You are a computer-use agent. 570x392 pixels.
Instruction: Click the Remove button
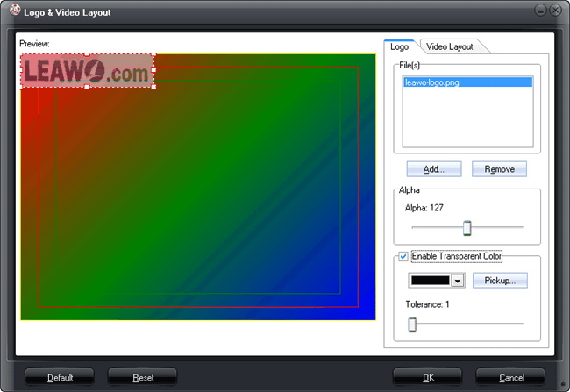[x=499, y=169]
